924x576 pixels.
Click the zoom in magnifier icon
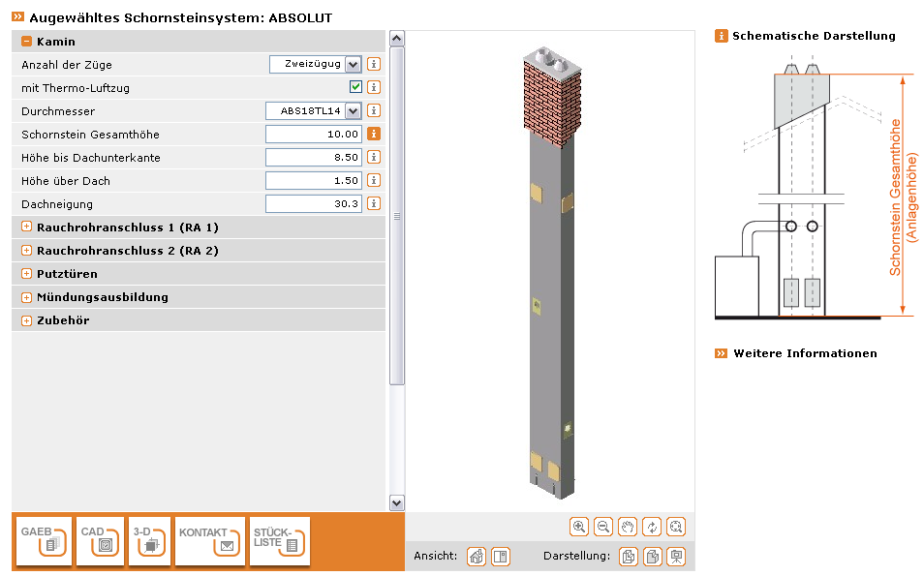tap(579, 527)
